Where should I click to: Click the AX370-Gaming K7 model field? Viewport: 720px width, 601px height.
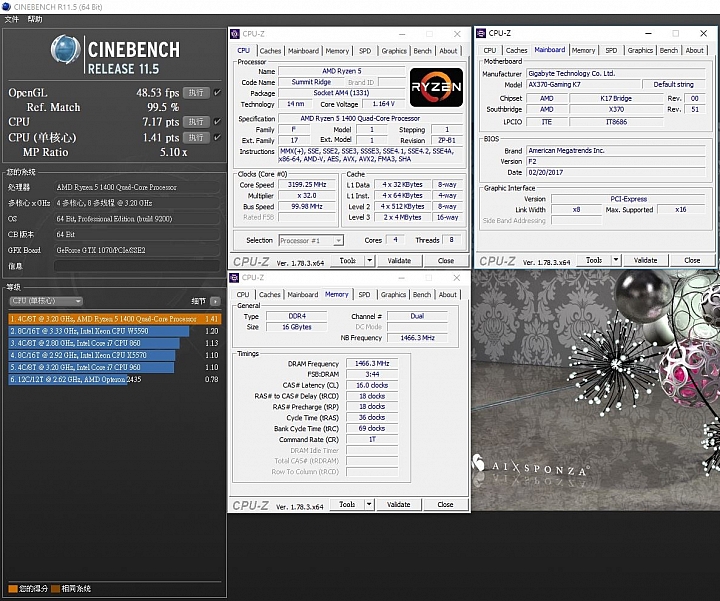[x=583, y=84]
